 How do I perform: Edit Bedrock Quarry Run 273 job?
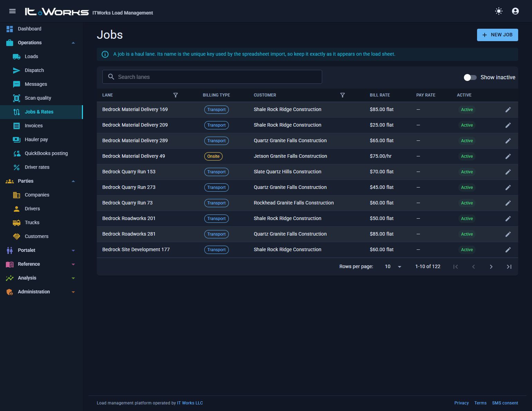[508, 188]
